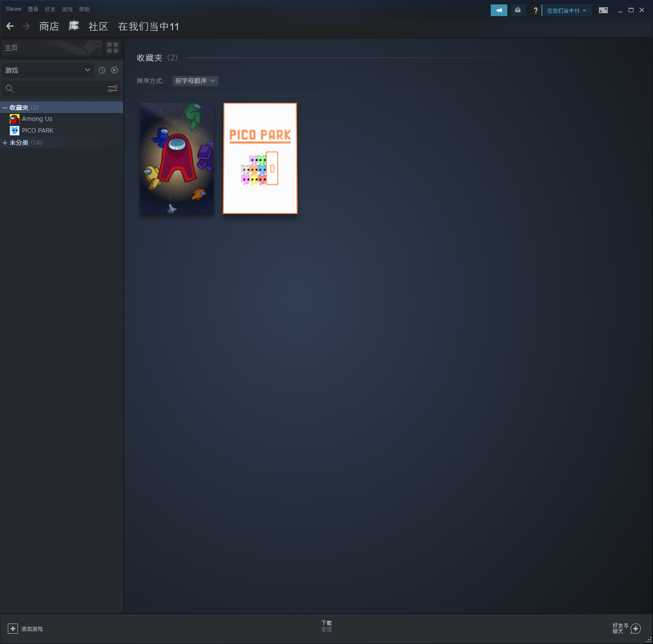This screenshot has width=653, height=644.
Task: Click the 收藏夹 (2) section heading
Action: (x=157, y=58)
